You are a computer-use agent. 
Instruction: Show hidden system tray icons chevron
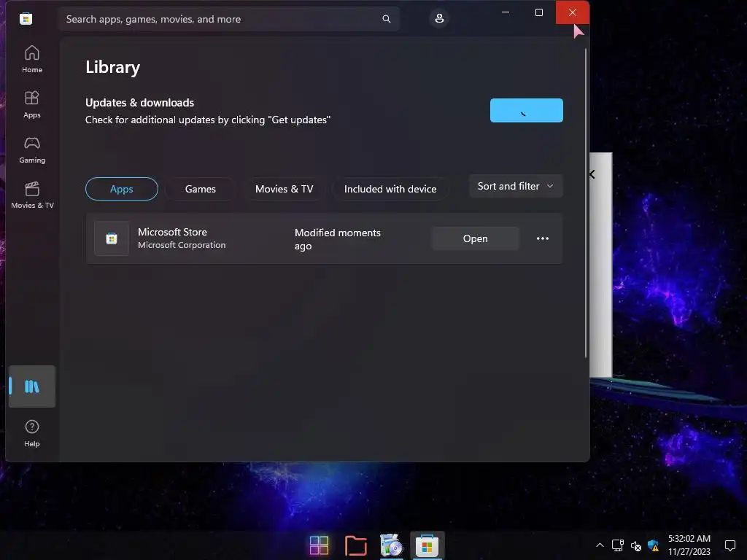600,545
